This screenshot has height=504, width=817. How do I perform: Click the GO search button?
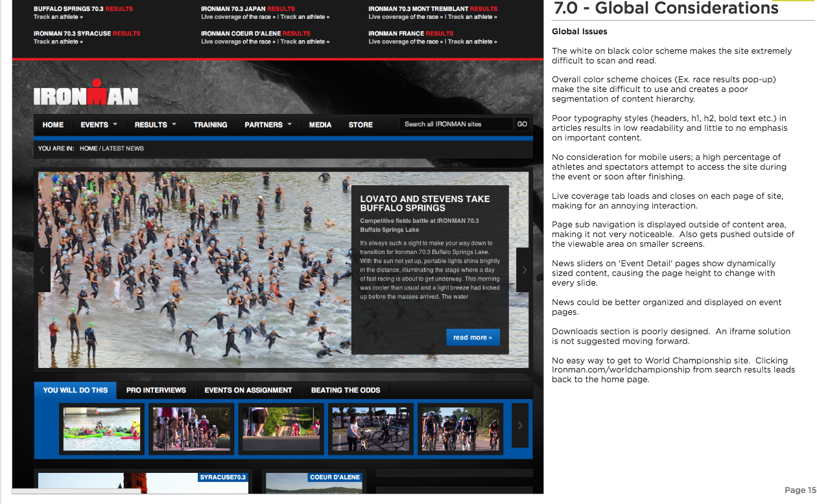pos(522,124)
